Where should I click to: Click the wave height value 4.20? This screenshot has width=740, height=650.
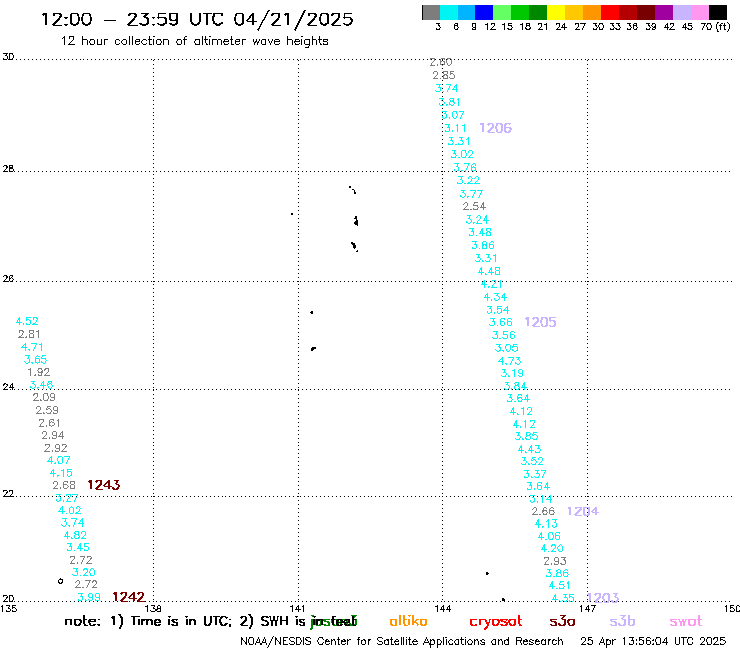(x=552, y=548)
